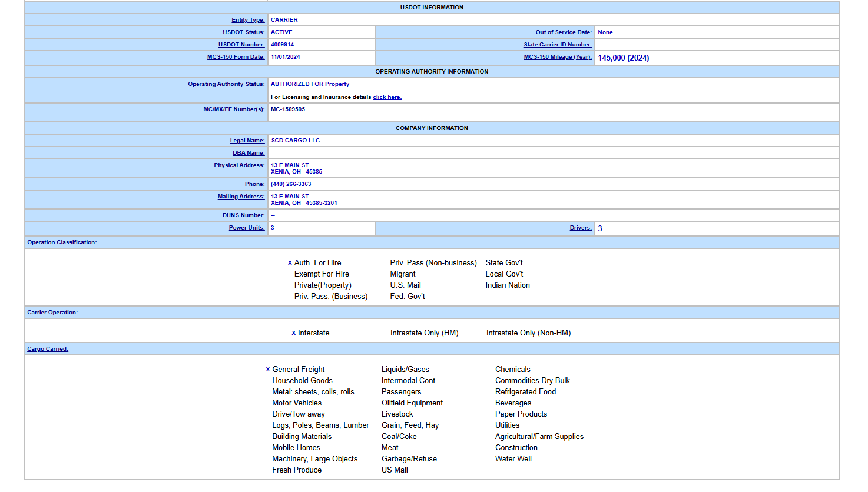Screen dimensions: 868x492
Task: Open the USDOT Number definition link
Action: 241,45
